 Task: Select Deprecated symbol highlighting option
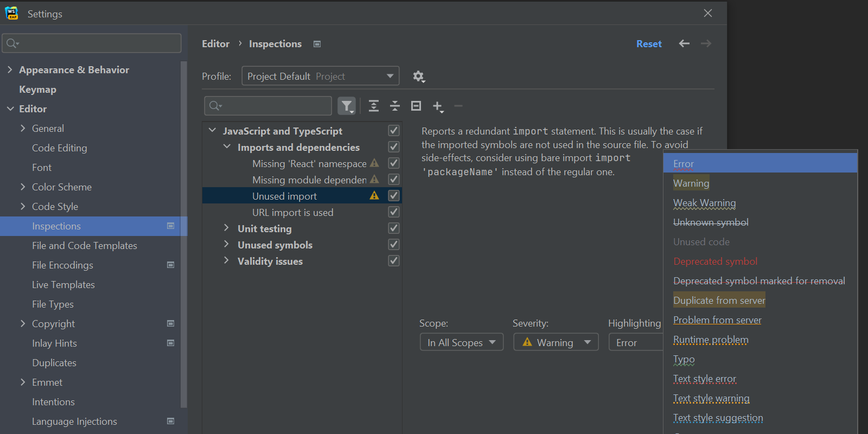(x=760, y=261)
